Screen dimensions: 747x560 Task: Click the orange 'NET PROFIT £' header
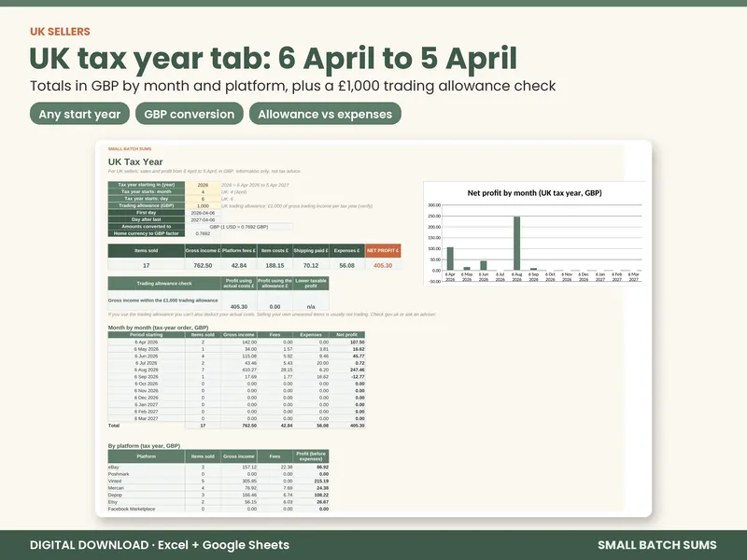[x=383, y=250]
